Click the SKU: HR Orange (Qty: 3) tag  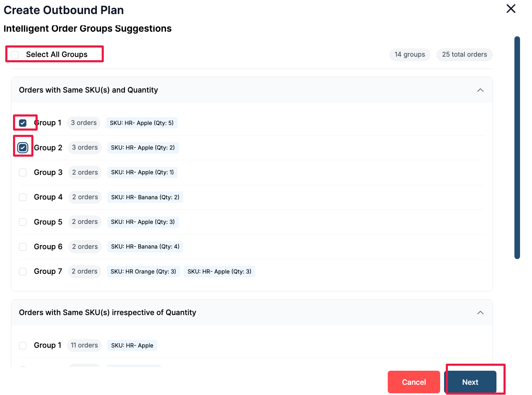pyautogui.click(x=143, y=271)
